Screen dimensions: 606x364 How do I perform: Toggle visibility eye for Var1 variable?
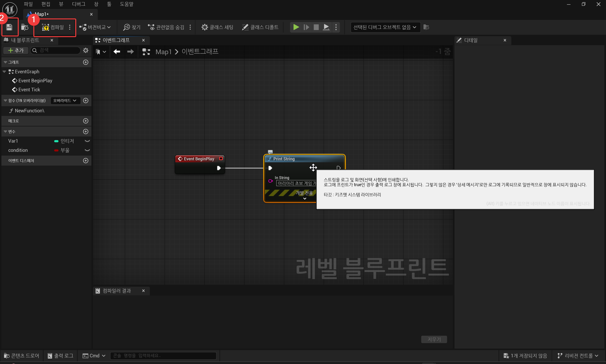87,141
